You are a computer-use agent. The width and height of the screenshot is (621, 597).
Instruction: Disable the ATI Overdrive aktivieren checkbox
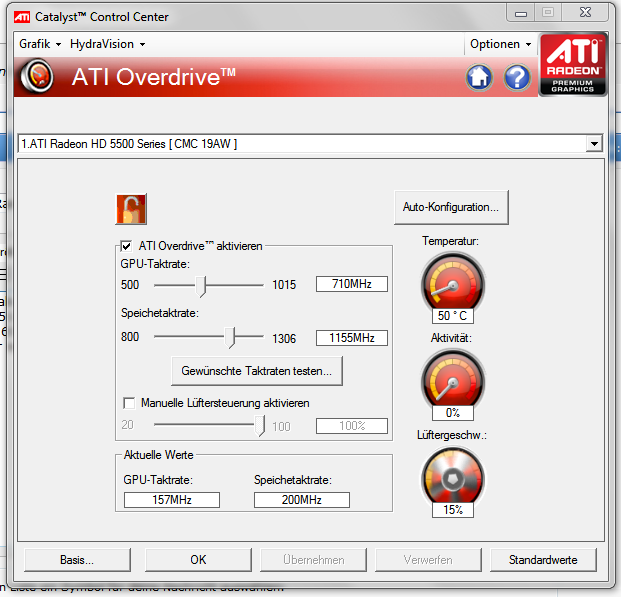click(126, 246)
